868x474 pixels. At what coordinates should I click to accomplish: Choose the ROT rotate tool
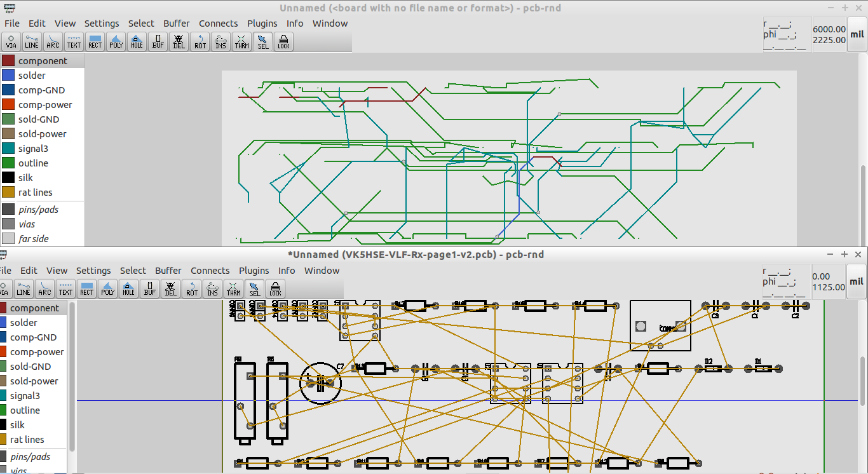coord(200,41)
